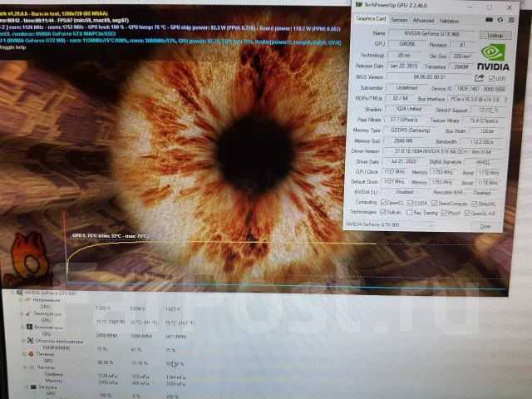Select the Graphics Card tab

coord(371,18)
